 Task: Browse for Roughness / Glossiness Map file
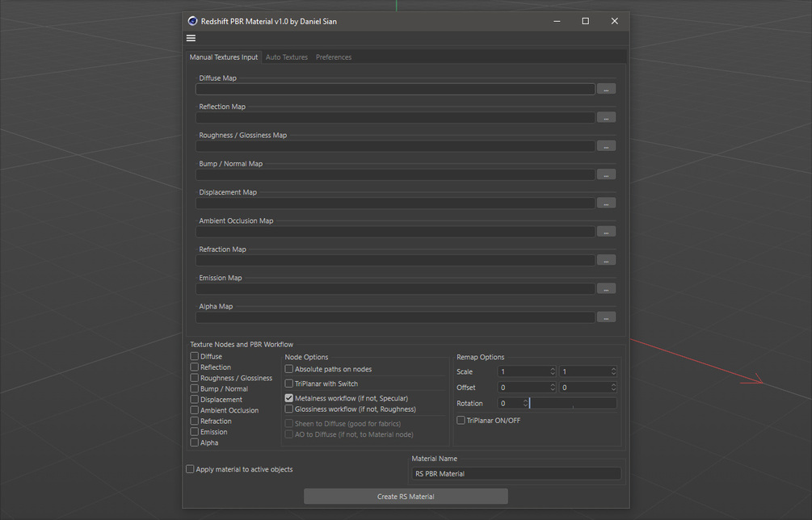[606, 146]
